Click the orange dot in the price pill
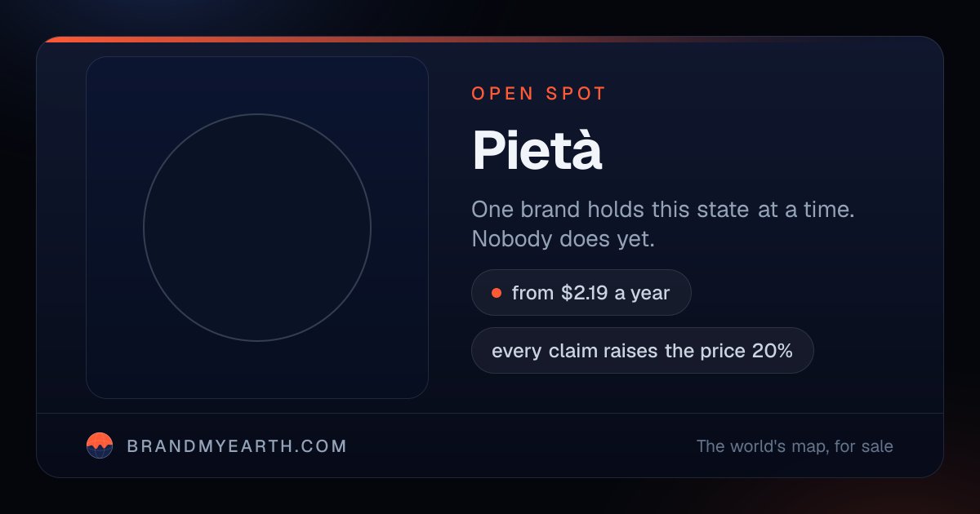This screenshot has width=980, height=514. [496, 293]
